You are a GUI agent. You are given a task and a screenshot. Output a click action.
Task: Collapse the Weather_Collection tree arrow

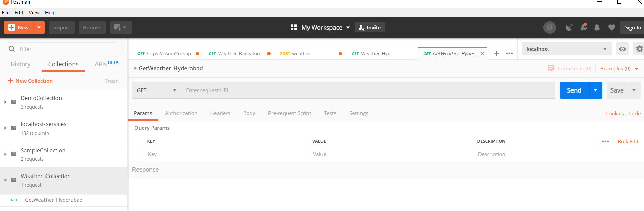pyautogui.click(x=5, y=180)
